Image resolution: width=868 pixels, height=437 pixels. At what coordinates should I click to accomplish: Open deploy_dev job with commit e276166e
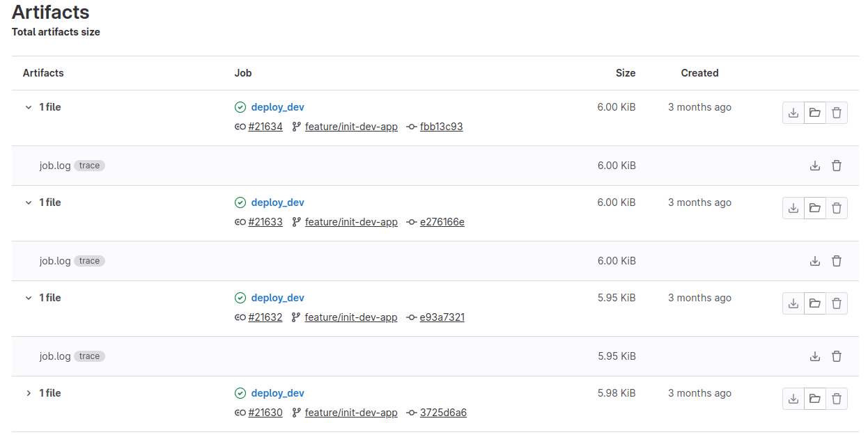coord(277,202)
